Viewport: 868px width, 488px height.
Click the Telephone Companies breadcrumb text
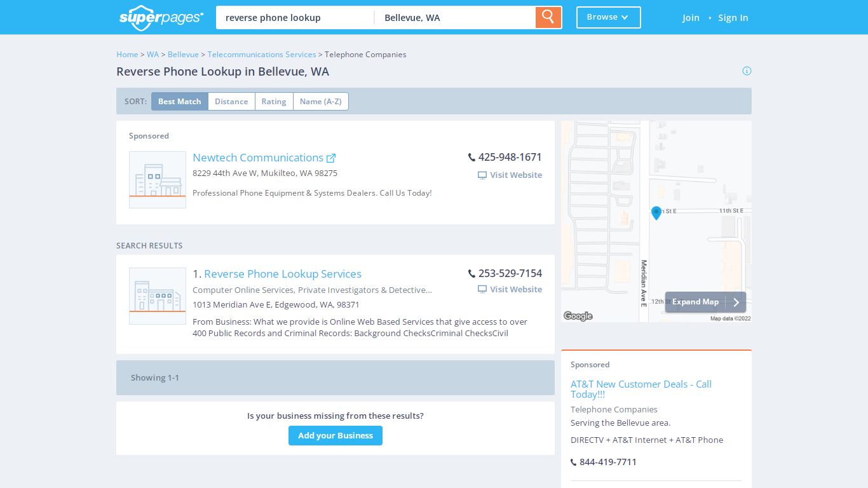pyautogui.click(x=365, y=55)
